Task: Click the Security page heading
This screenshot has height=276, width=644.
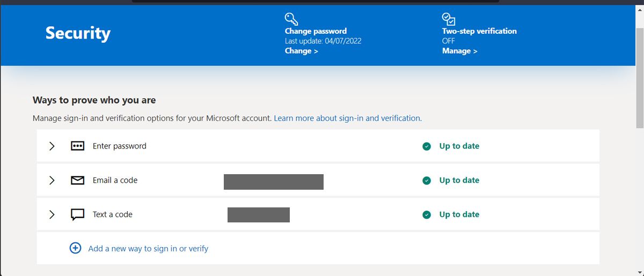Action: point(78,33)
